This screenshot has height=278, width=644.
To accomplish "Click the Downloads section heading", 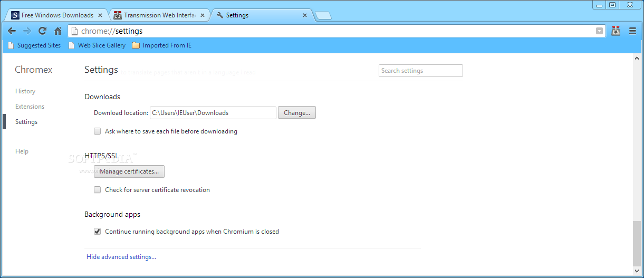I will [102, 97].
